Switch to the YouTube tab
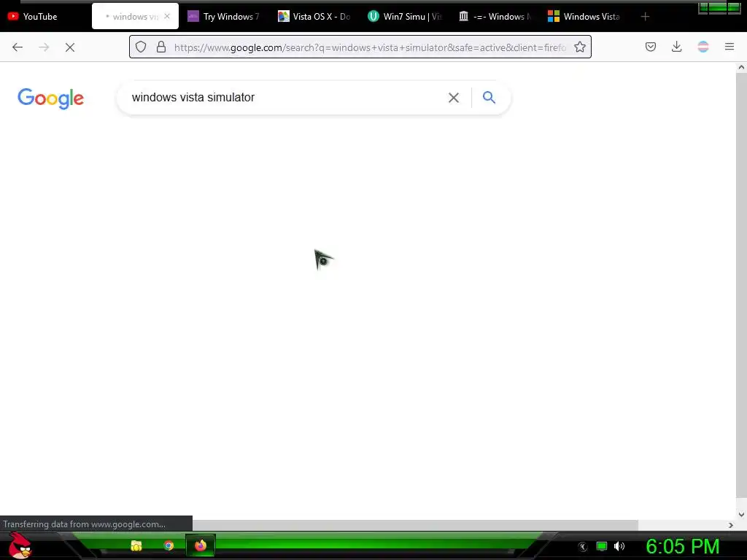This screenshot has height=560, width=747. pos(45,16)
